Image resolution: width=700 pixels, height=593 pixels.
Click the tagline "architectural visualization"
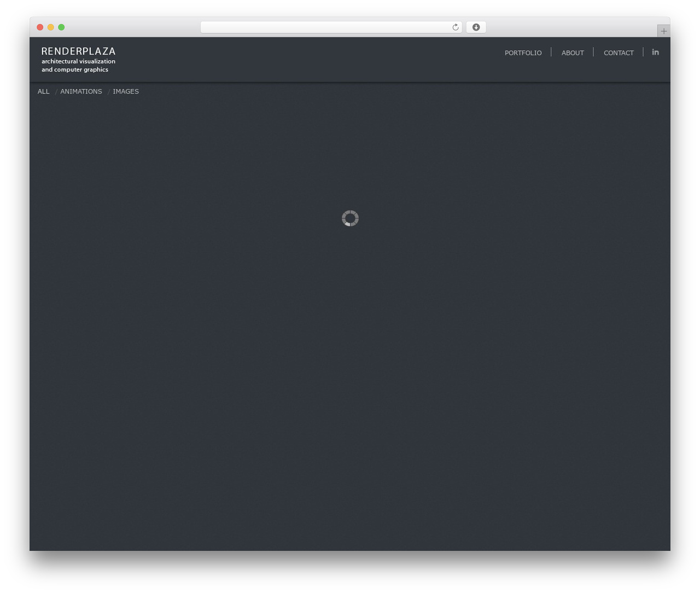click(78, 61)
